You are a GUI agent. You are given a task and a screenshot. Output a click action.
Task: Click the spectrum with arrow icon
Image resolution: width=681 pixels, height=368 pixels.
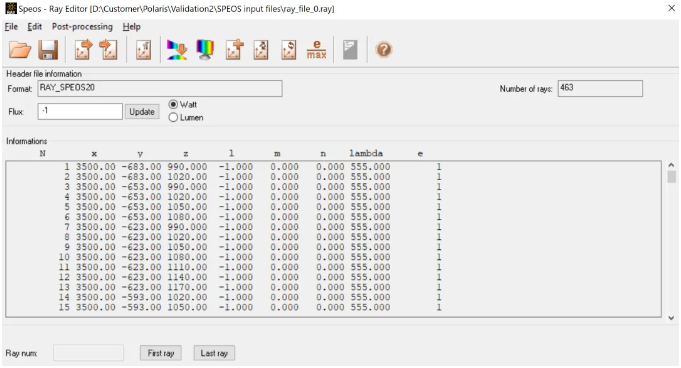(x=177, y=50)
